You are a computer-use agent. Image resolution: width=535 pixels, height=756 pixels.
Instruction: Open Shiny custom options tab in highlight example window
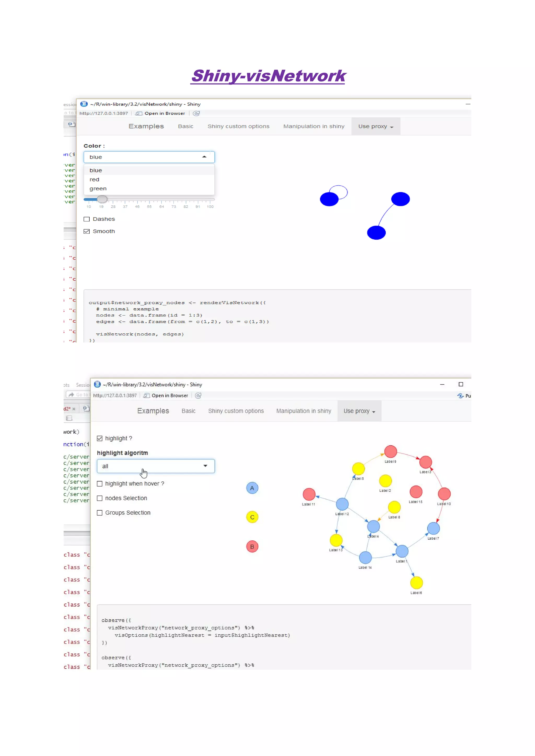236,411
